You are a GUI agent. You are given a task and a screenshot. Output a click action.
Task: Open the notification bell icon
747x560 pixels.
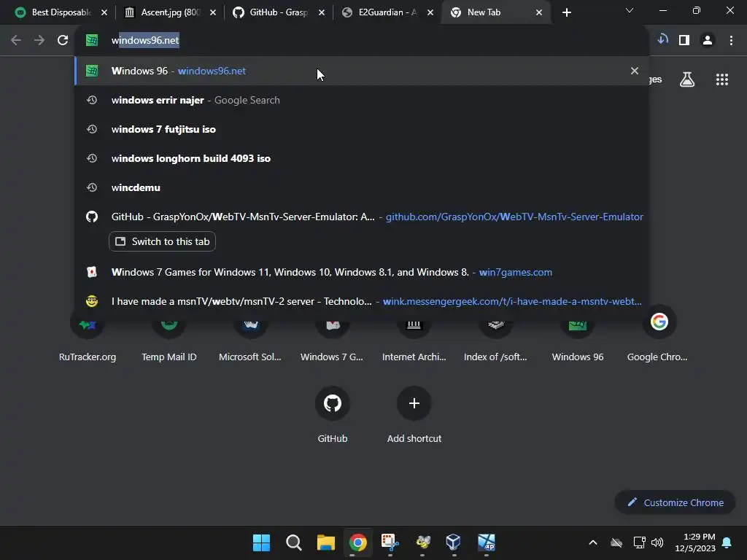tap(727, 542)
